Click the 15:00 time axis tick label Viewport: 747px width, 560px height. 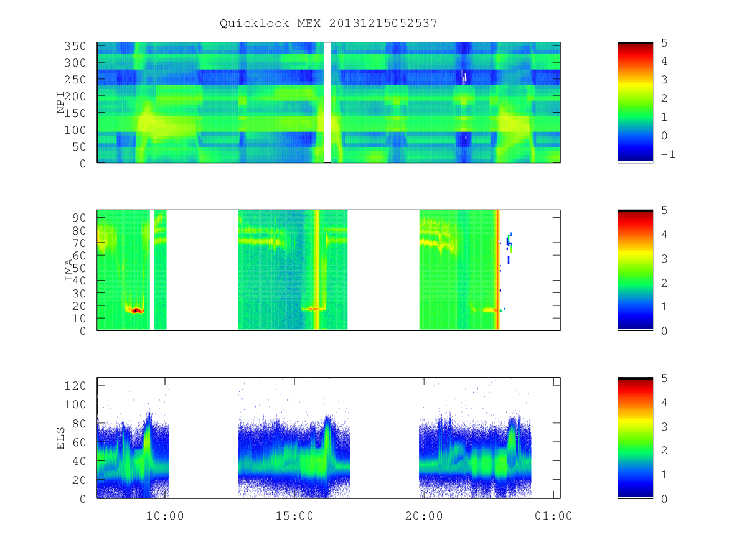[294, 516]
